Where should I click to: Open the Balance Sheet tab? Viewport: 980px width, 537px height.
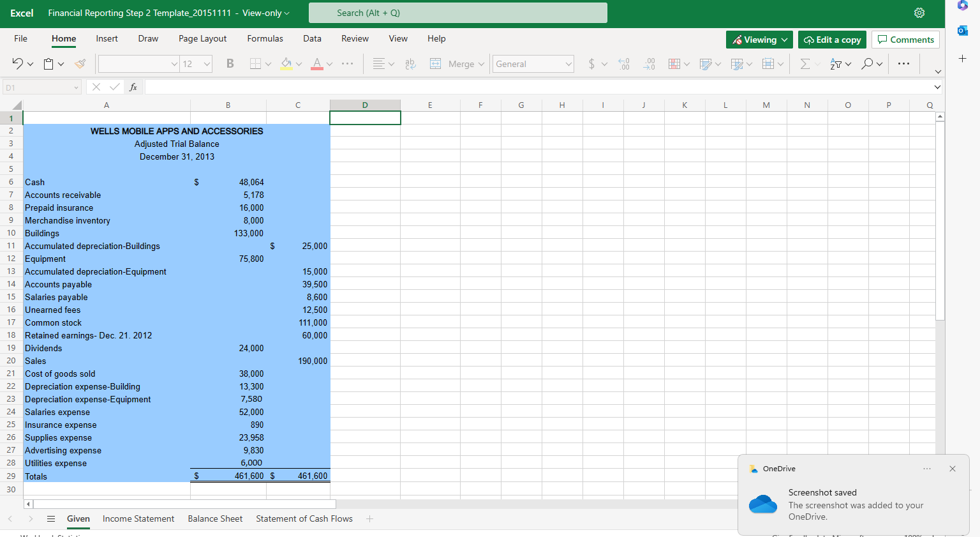[215, 518]
